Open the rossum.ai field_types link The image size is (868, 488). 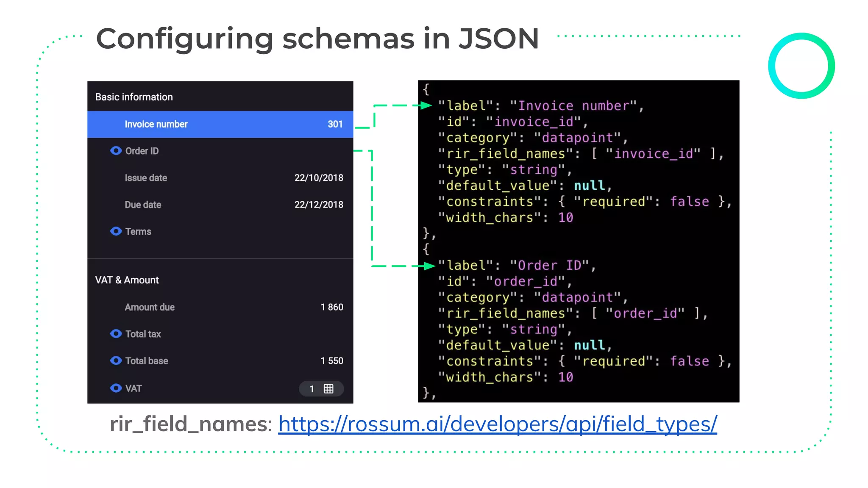click(x=498, y=424)
